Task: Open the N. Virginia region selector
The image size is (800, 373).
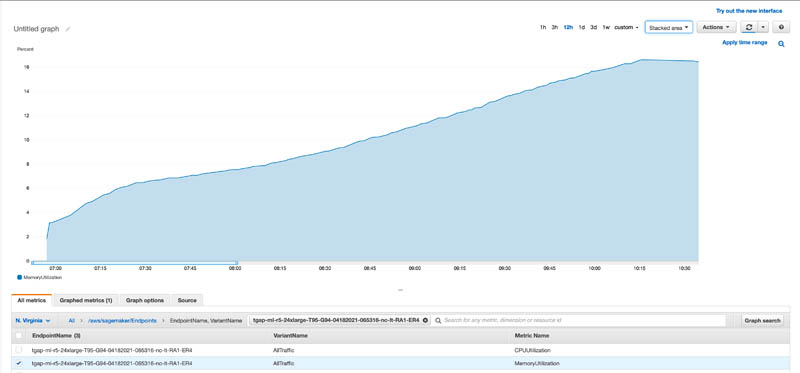Action: 33,320
